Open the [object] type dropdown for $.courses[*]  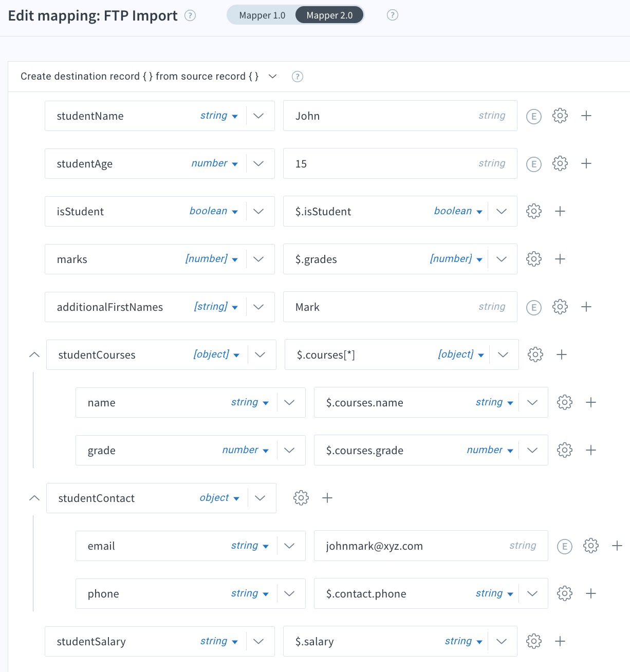point(461,354)
